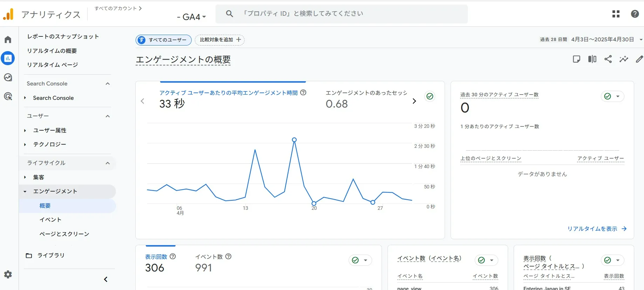The image size is (644, 290).
Task: Click arrow icon after リアルタイムを表示
Action: point(624,229)
